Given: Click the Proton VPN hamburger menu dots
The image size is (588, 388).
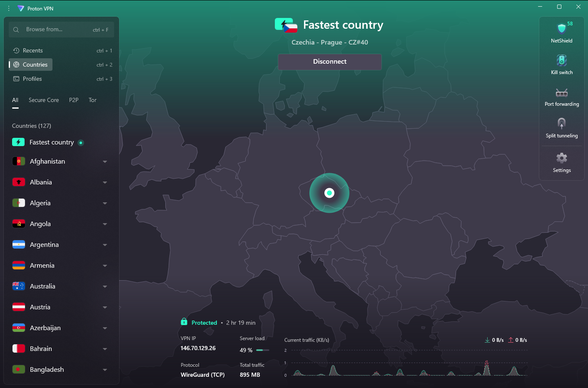Looking at the screenshot, I should click(x=9, y=8).
